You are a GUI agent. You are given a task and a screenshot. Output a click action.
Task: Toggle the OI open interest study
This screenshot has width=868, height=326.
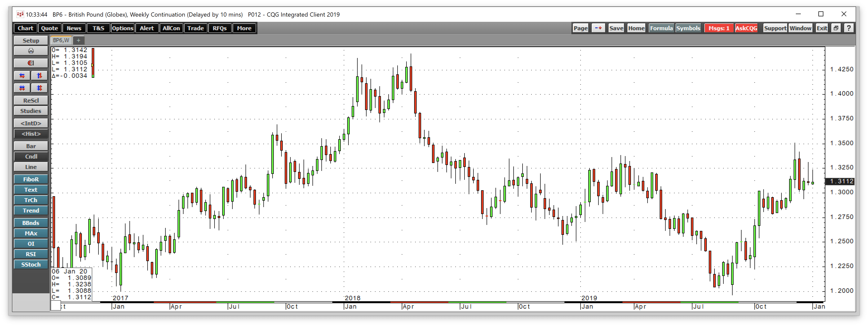coord(31,244)
